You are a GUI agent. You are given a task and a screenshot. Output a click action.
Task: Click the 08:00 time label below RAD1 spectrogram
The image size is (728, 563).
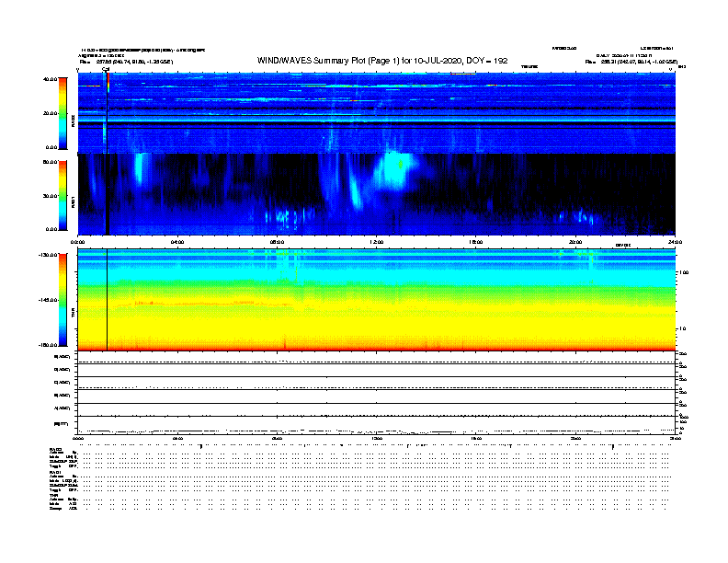click(277, 242)
